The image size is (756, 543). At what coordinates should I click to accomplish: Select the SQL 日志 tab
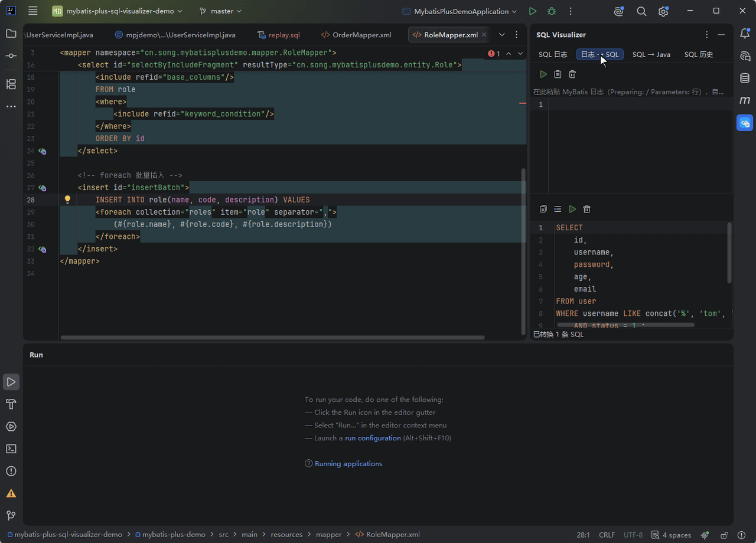point(553,54)
